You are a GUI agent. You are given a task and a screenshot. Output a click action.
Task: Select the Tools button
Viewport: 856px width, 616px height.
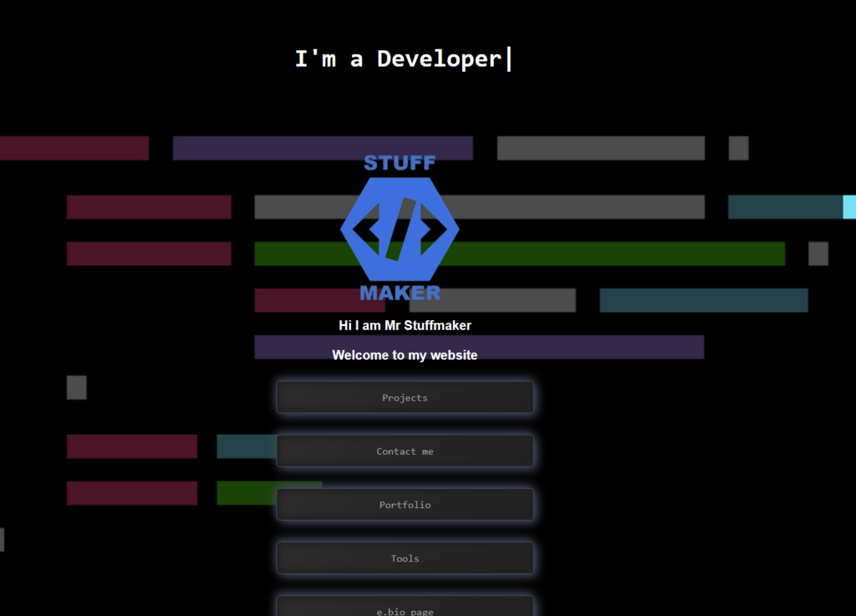tap(405, 558)
